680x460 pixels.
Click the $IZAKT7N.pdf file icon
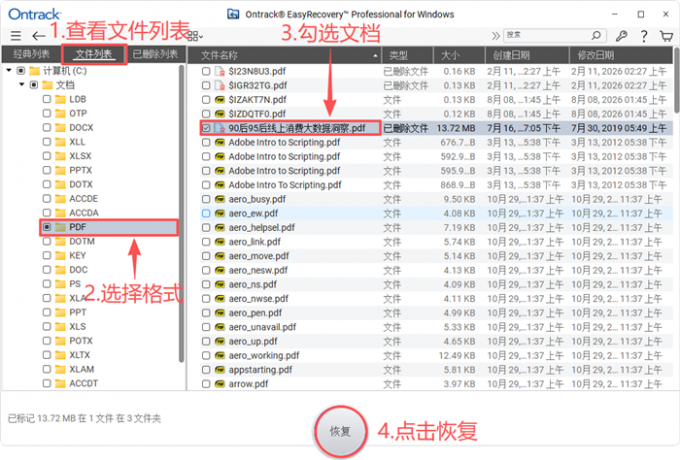pyautogui.click(x=220, y=100)
